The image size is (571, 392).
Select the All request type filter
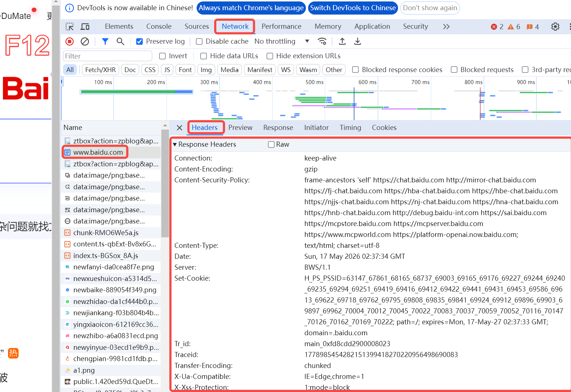pos(70,70)
